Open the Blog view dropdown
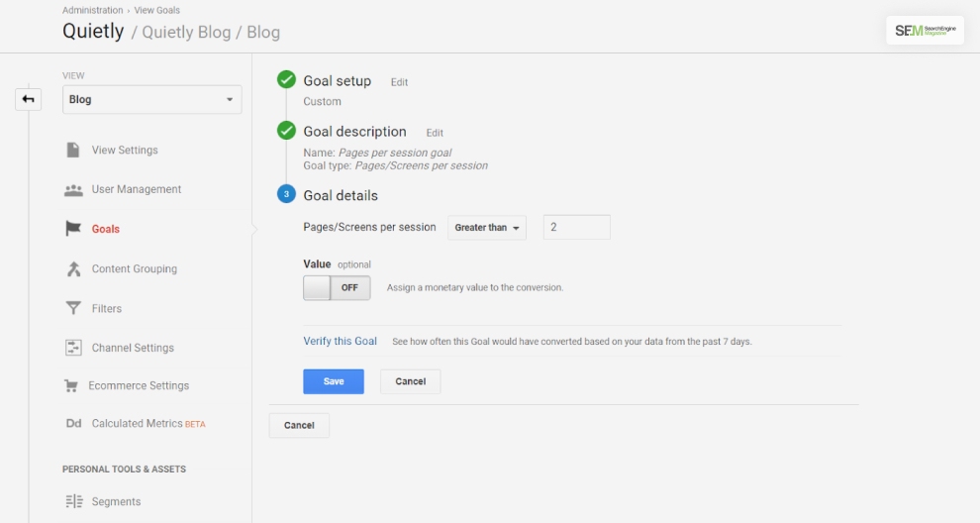 [x=151, y=99]
